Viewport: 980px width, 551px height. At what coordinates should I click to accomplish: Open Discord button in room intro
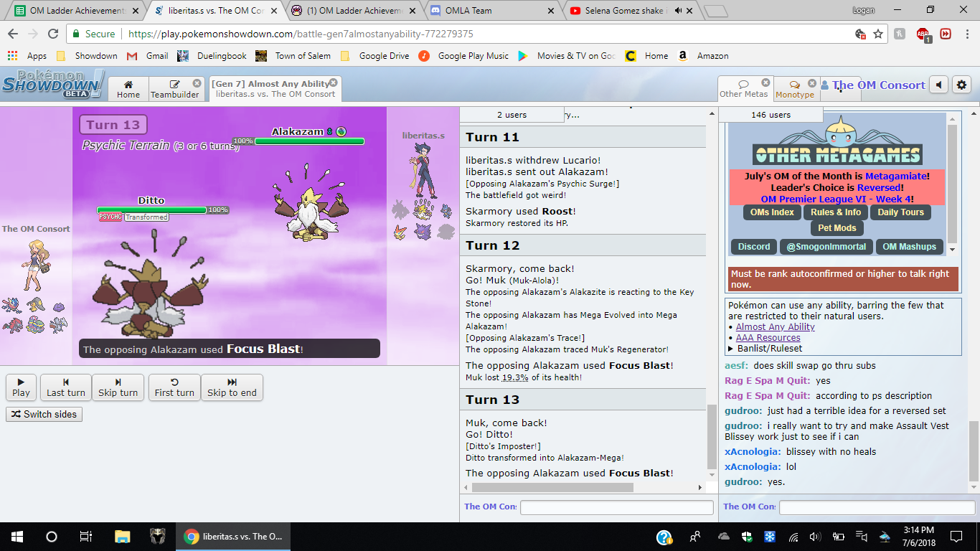(754, 247)
